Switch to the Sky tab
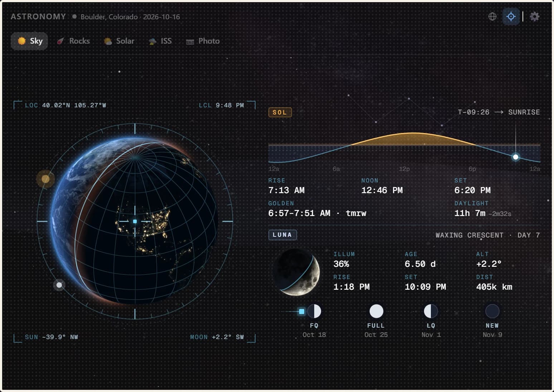Viewport: 554px width, 392px height. (x=29, y=41)
